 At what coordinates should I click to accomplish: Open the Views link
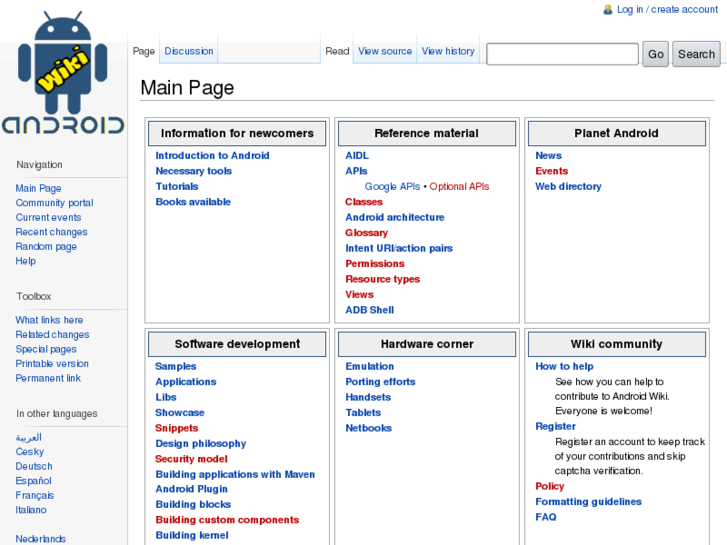click(x=359, y=295)
